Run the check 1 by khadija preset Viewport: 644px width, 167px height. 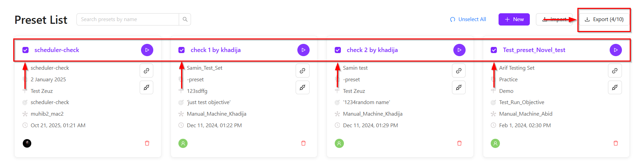click(x=303, y=50)
